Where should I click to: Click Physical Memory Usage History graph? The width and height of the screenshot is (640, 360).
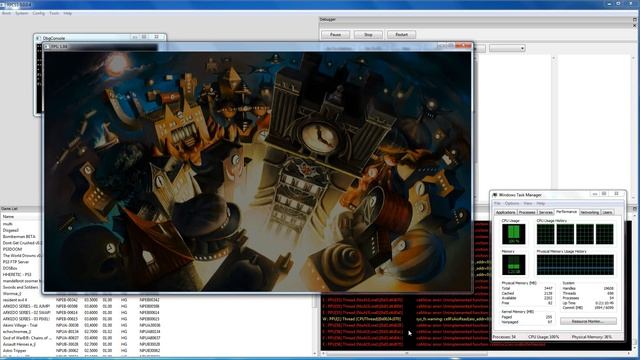pyautogui.click(x=575, y=264)
